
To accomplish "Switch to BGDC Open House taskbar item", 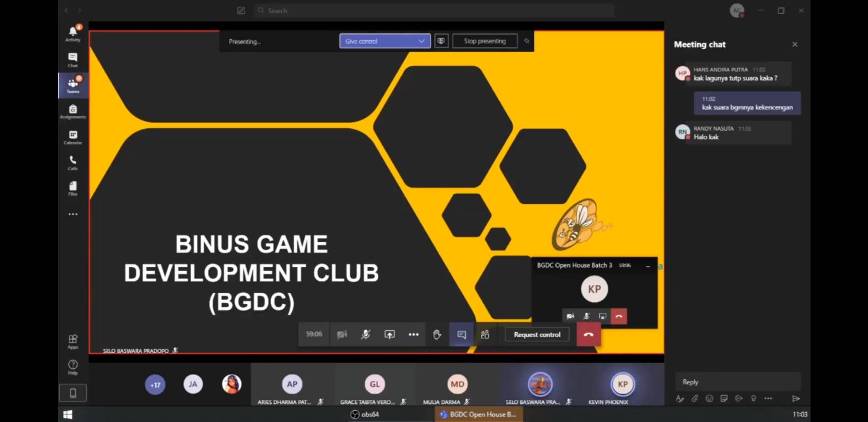I will (478, 414).
